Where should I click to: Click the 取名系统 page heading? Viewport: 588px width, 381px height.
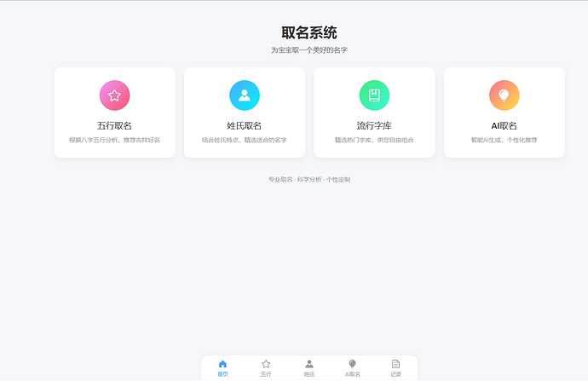click(309, 32)
